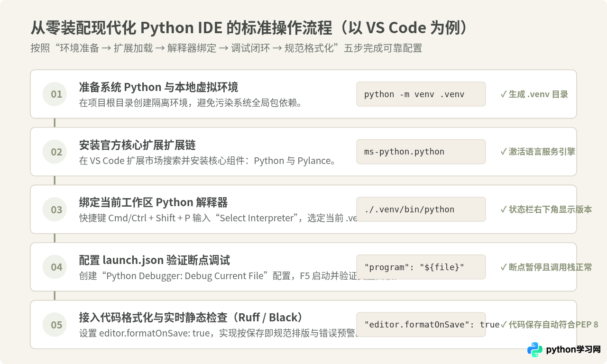The width and height of the screenshot is (607, 364).
Task: Click the heading 安装官方核心扩展扩展链
Action: (x=138, y=145)
